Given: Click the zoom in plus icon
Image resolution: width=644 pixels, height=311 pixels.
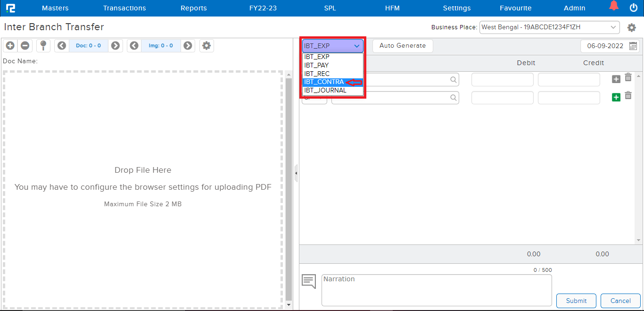Looking at the screenshot, I should tap(10, 46).
